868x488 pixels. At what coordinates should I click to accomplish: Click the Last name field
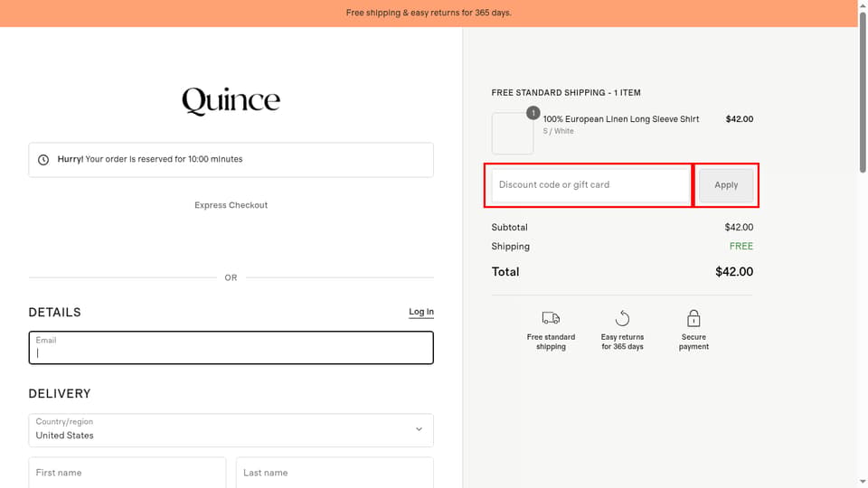(335, 473)
